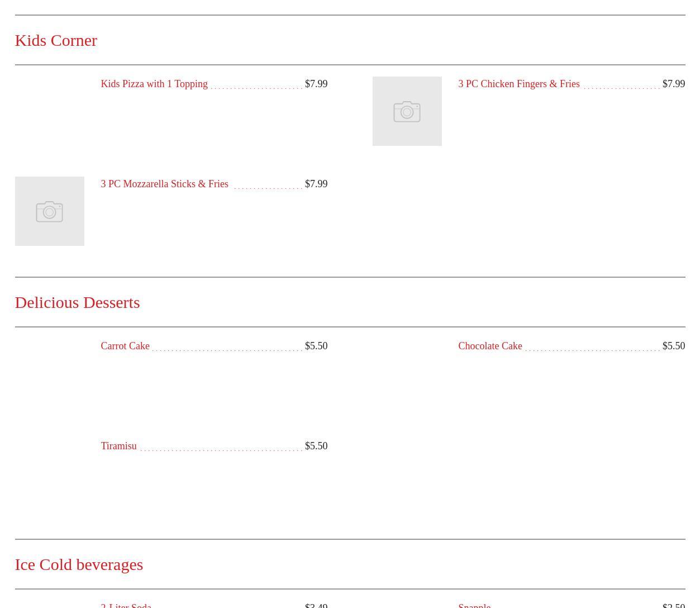Select 3 PC Chicken Fingers & Fries

click(x=518, y=84)
